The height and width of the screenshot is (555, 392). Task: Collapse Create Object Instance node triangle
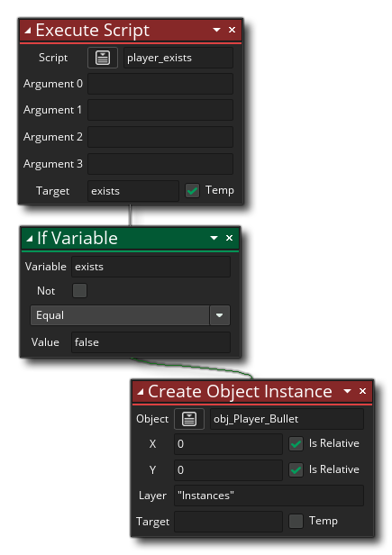coord(141,392)
